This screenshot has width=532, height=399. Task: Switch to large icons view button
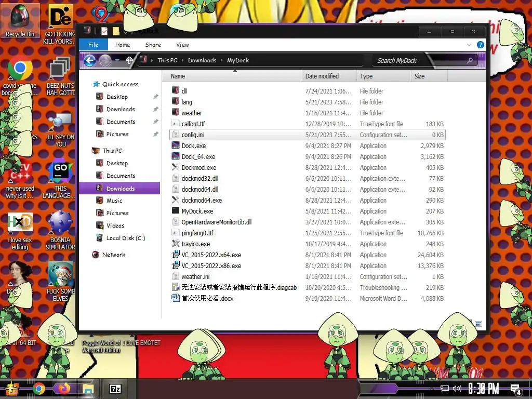[478, 324]
